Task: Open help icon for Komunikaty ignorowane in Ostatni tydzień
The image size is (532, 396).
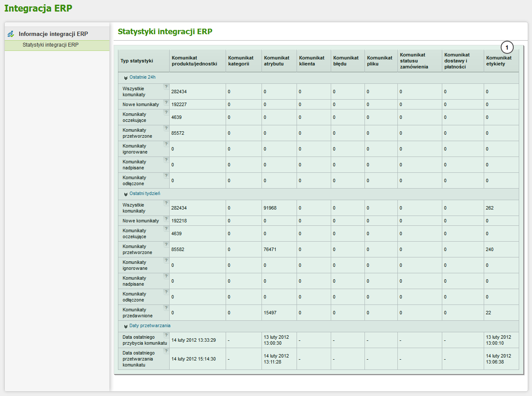Action: (x=166, y=260)
